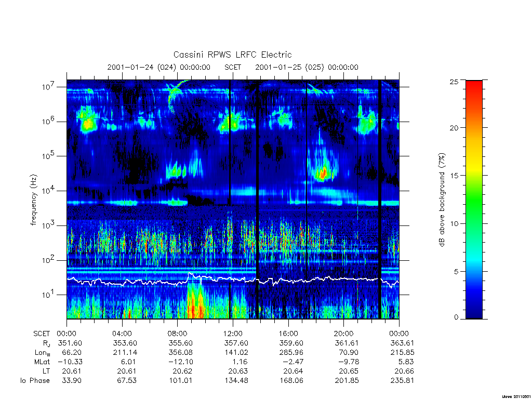
Task: Click the title "Cassini RPWS LRFC Electric"
Action: click(232, 55)
